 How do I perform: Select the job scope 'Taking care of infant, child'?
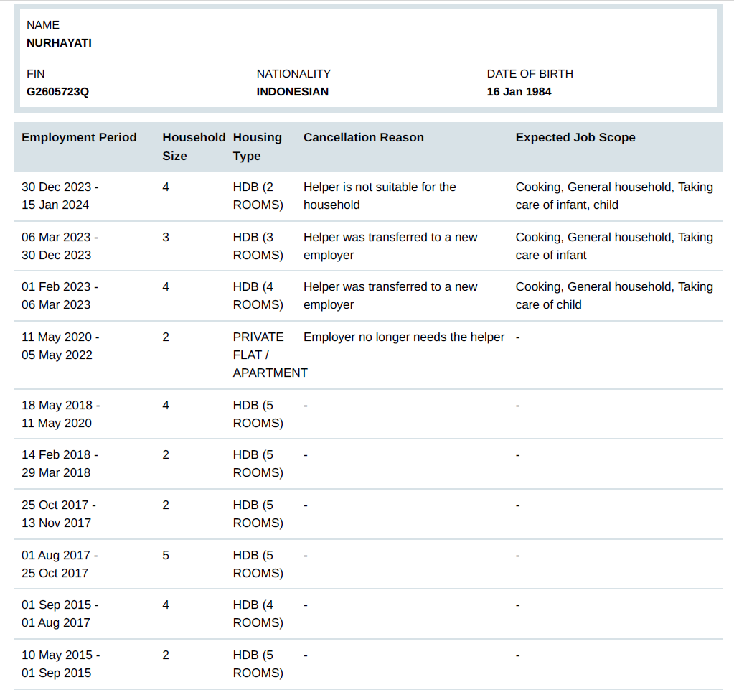[x=613, y=196]
